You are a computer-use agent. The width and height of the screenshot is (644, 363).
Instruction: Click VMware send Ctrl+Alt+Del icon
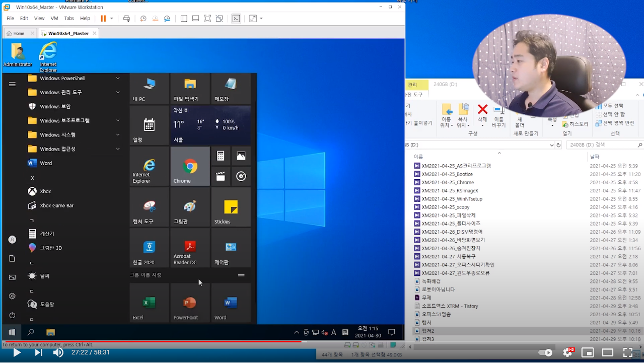[x=126, y=19]
